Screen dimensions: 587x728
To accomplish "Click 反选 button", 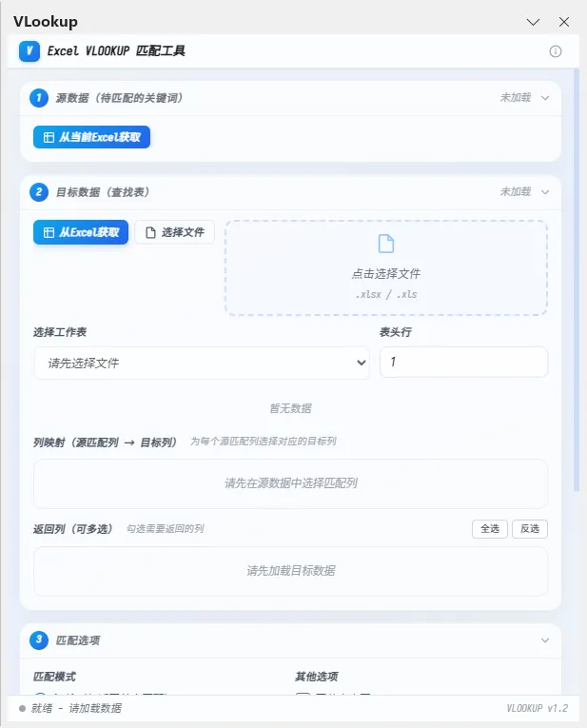I will pyautogui.click(x=530, y=529).
